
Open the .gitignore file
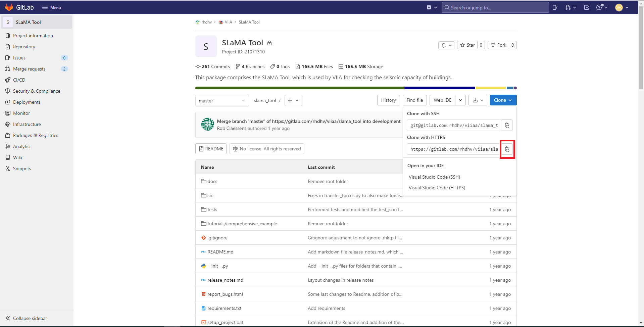[x=217, y=238]
